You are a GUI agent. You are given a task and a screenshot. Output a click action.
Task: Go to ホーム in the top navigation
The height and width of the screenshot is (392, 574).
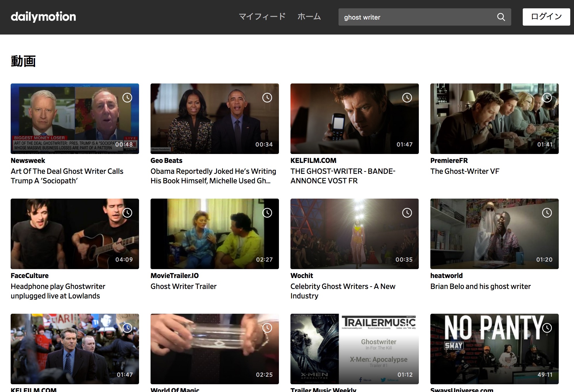pyautogui.click(x=309, y=17)
